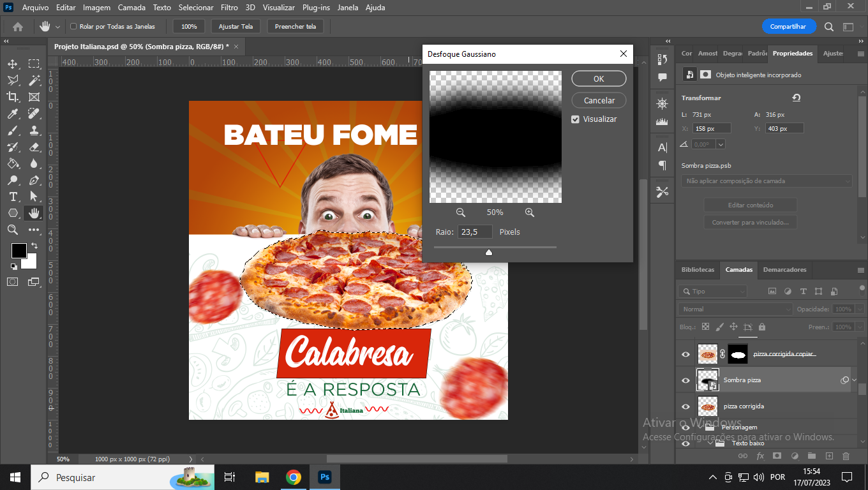Click the delete layer trash icon
The image size is (868, 490).
tap(846, 456)
